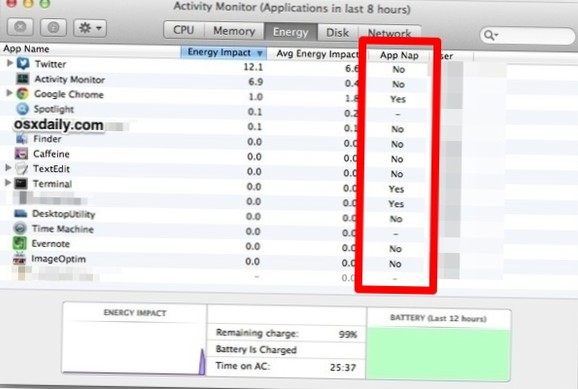Select the Activity Monitor row name
This screenshot has height=389, width=578.
point(70,79)
